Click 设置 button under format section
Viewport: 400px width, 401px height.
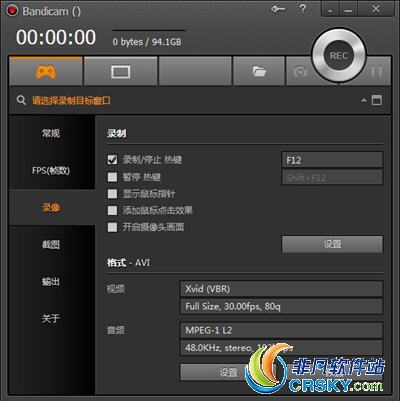point(228,372)
